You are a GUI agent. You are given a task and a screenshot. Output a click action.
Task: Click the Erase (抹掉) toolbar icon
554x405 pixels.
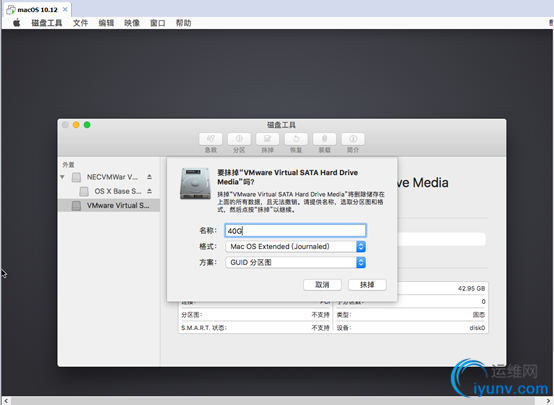(267, 139)
